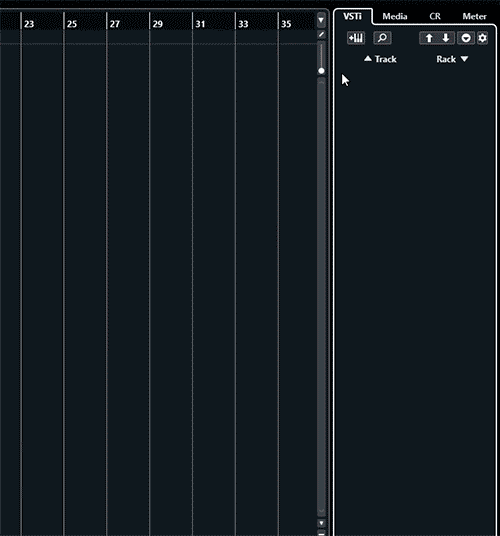This screenshot has width=500, height=536.
Task: Open the VSTi rack settings gear
Action: [482, 38]
